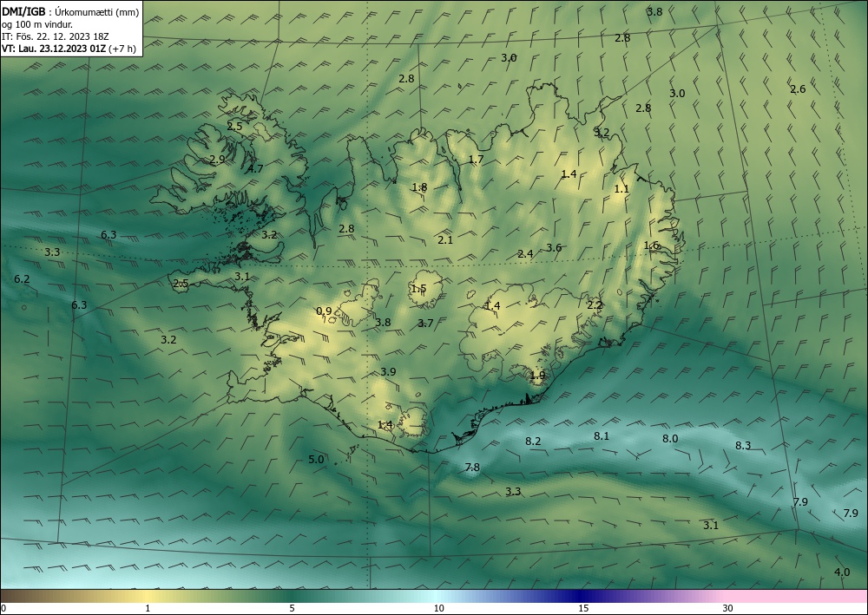Click the 8.1 value over the sea
The height and width of the screenshot is (615, 868).
point(602,435)
